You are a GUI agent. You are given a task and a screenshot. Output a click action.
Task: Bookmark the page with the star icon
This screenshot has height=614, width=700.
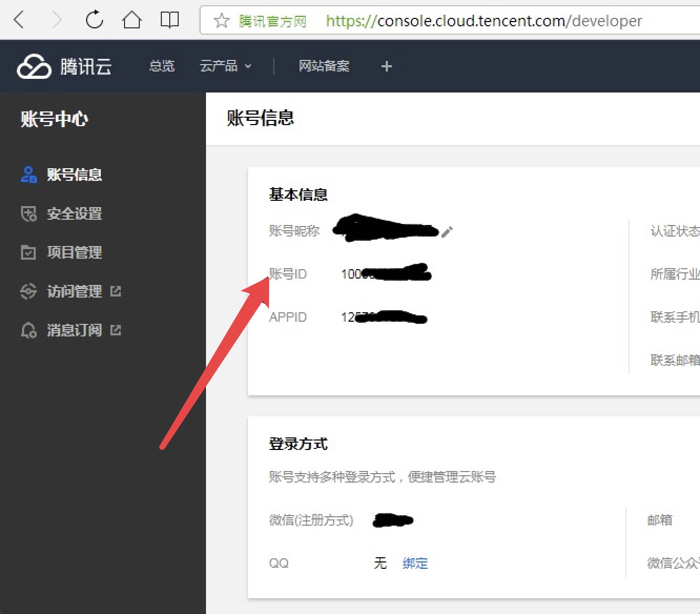[x=222, y=21]
